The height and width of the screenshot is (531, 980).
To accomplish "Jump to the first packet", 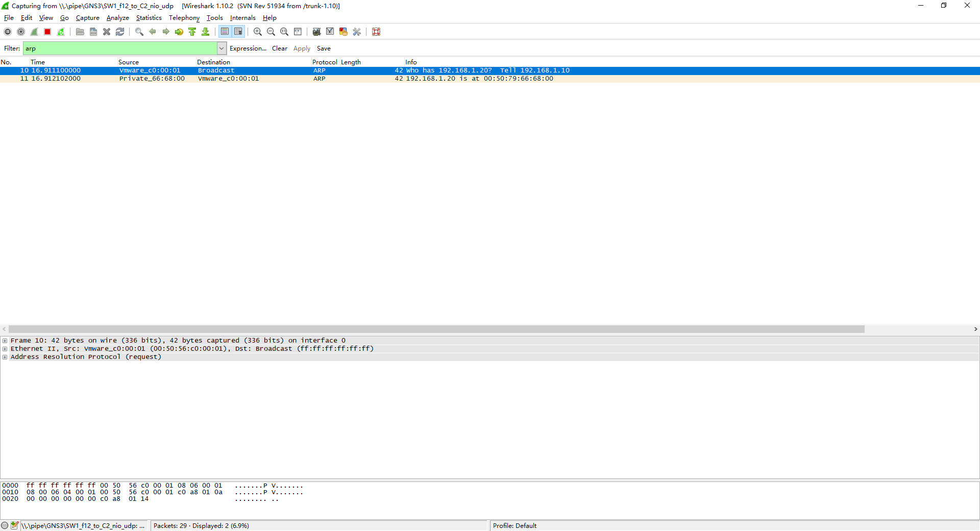I will [192, 32].
